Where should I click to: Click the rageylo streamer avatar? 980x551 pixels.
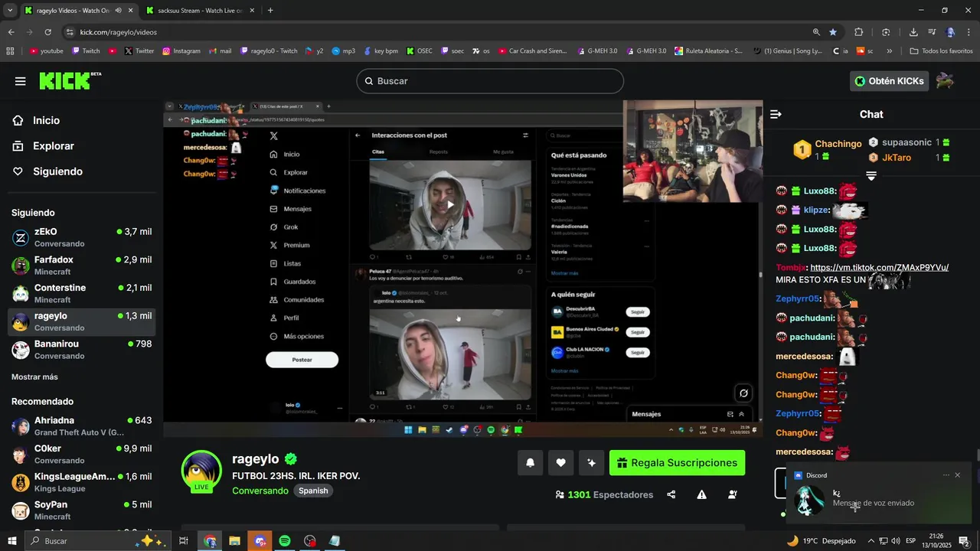coord(201,470)
